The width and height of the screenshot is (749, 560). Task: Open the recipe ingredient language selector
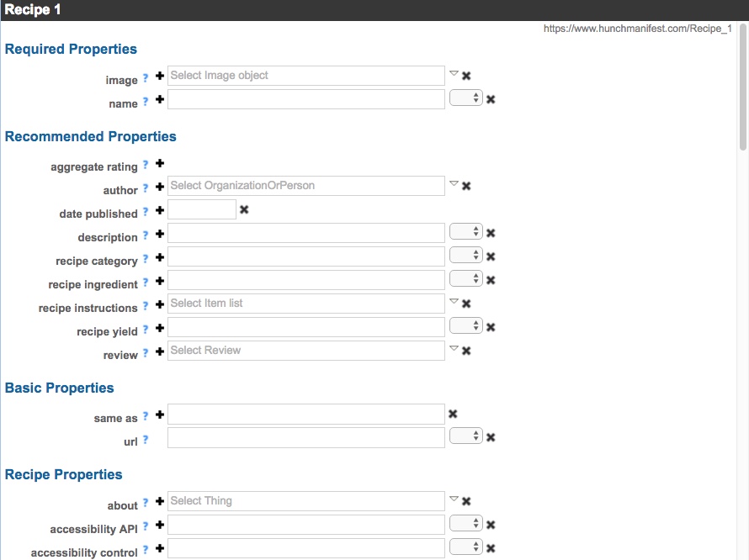click(465, 278)
